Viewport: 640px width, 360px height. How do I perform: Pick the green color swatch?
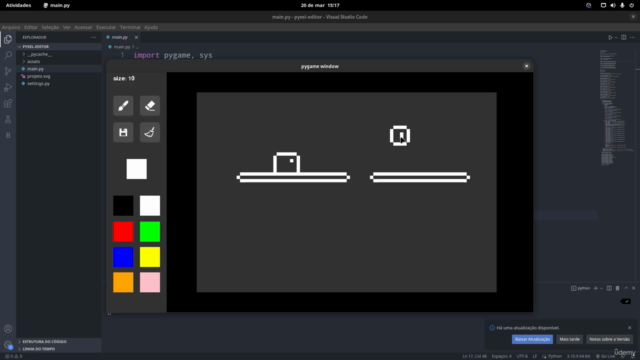pos(150,231)
